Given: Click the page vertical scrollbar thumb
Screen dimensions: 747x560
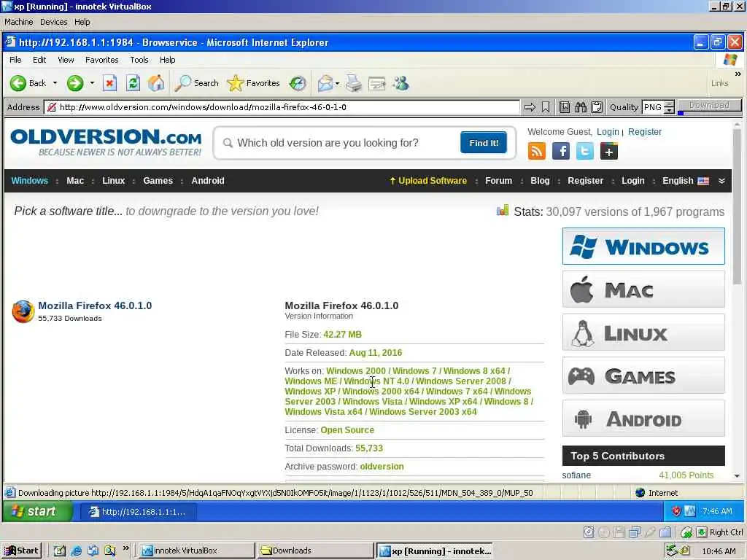Looking at the screenshot, I should (x=738, y=207).
